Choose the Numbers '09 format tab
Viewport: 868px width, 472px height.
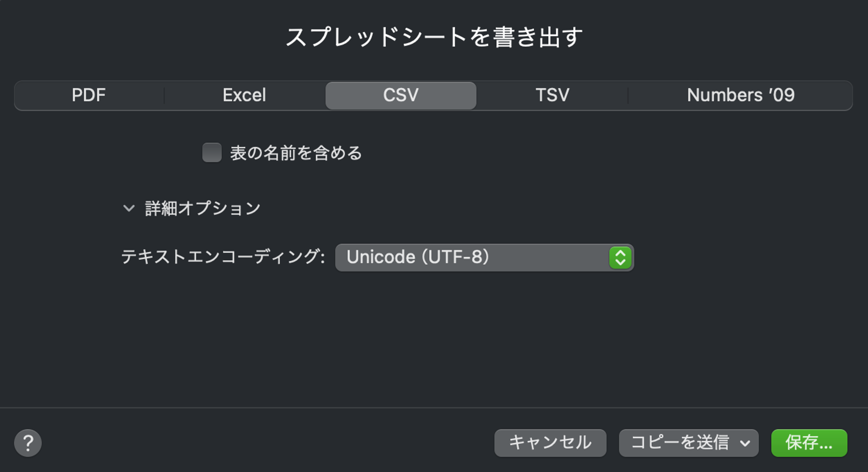pos(740,95)
